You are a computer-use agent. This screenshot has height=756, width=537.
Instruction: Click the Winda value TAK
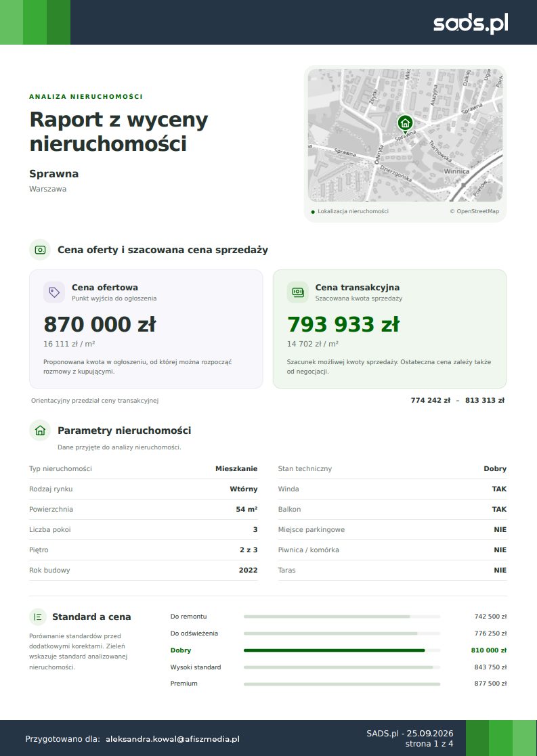pyautogui.click(x=499, y=489)
